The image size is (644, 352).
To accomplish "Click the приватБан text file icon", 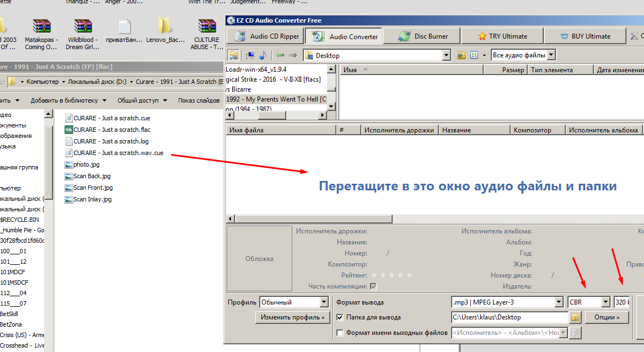I will (x=125, y=26).
